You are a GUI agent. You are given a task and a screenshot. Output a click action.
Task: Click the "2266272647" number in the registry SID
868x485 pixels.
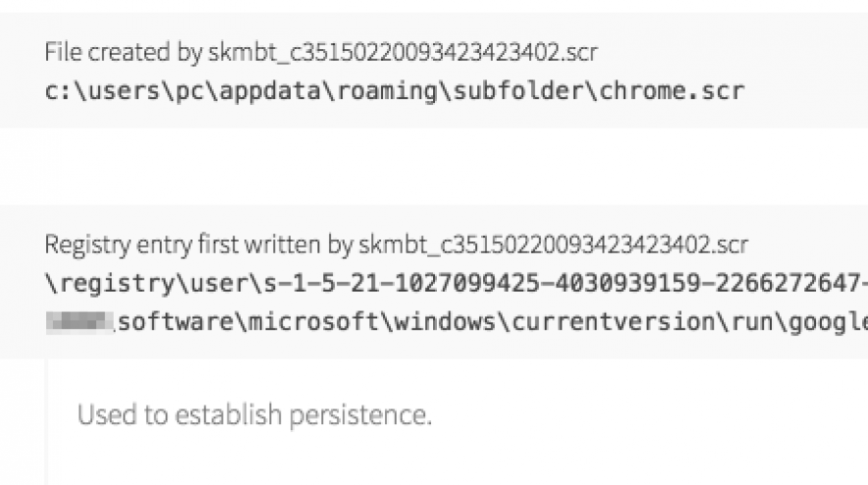pyautogui.click(x=788, y=285)
